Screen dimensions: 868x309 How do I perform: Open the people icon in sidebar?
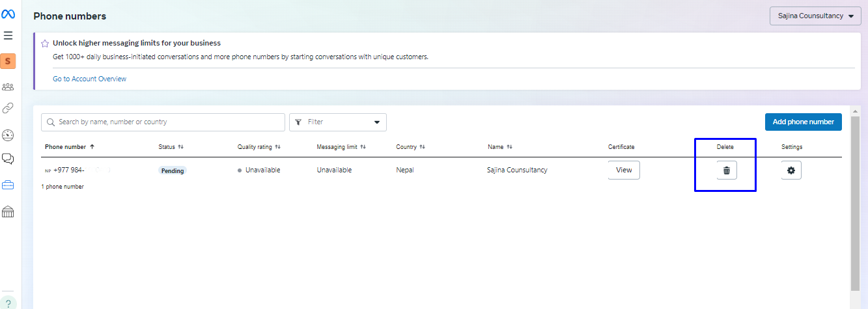[8, 87]
